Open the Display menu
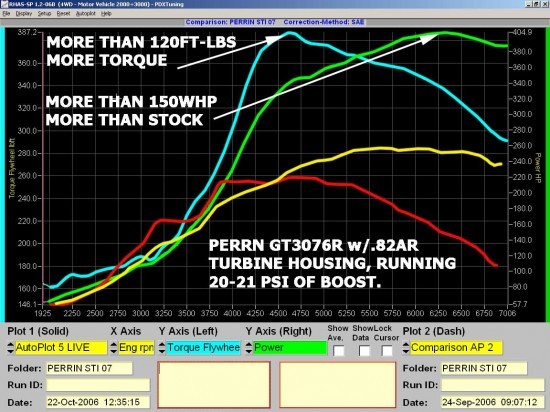This screenshot has height=412, width=550. tap(24, 13)
